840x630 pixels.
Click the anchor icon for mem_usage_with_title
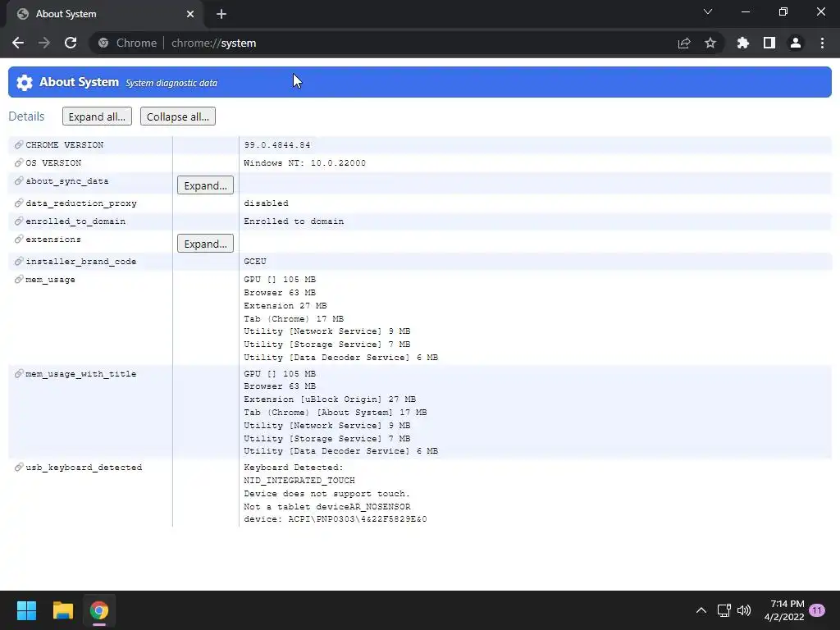tap(19, 373)
